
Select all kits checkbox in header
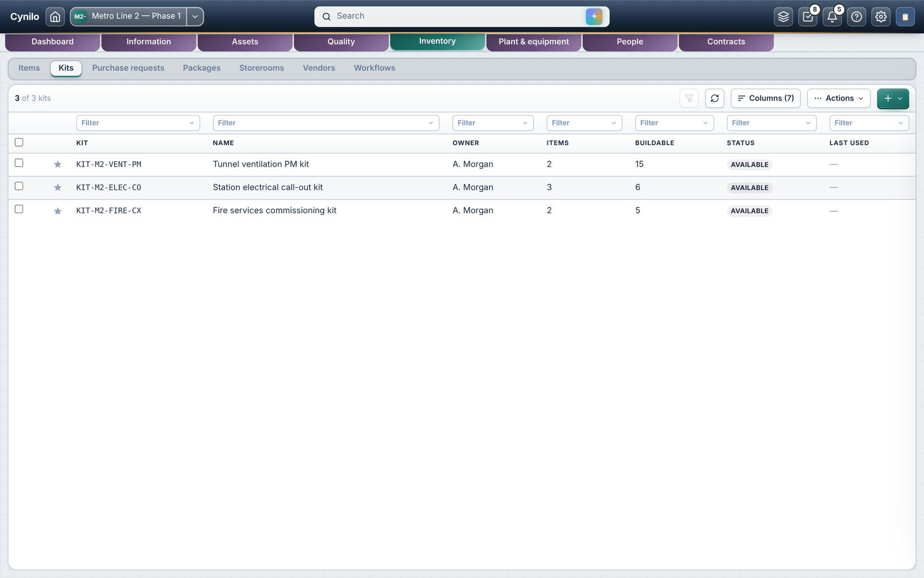[19, 142]
